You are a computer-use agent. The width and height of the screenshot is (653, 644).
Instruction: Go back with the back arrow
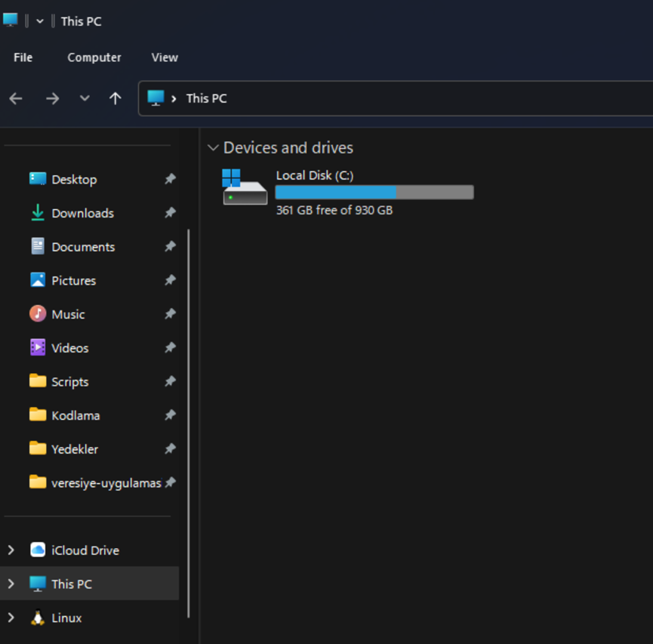click(16, 99)
